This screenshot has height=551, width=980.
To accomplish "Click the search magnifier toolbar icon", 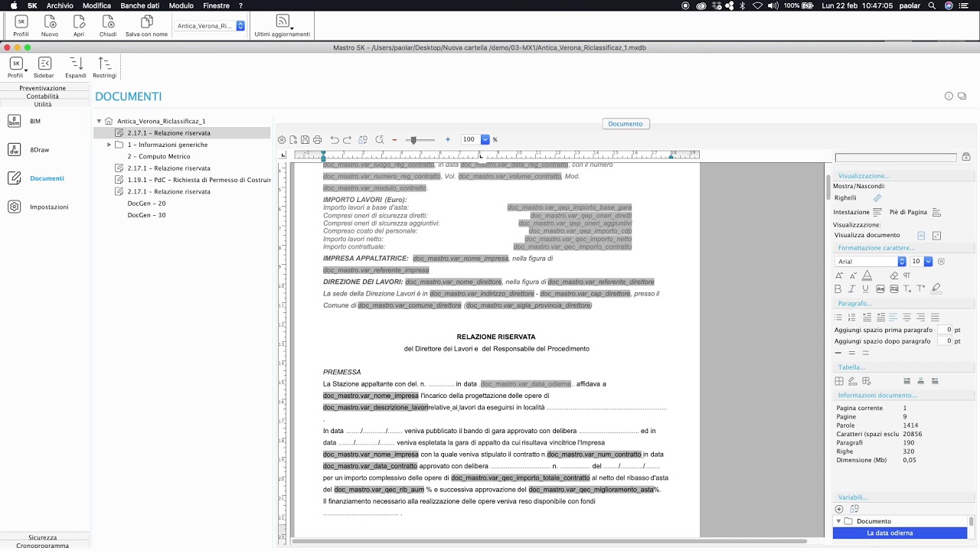I will click(380, 140).
